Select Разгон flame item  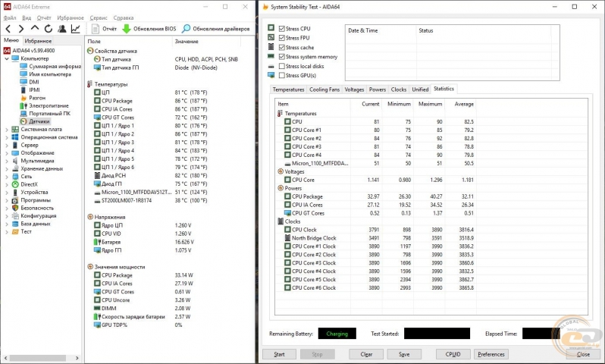(33, 98)
